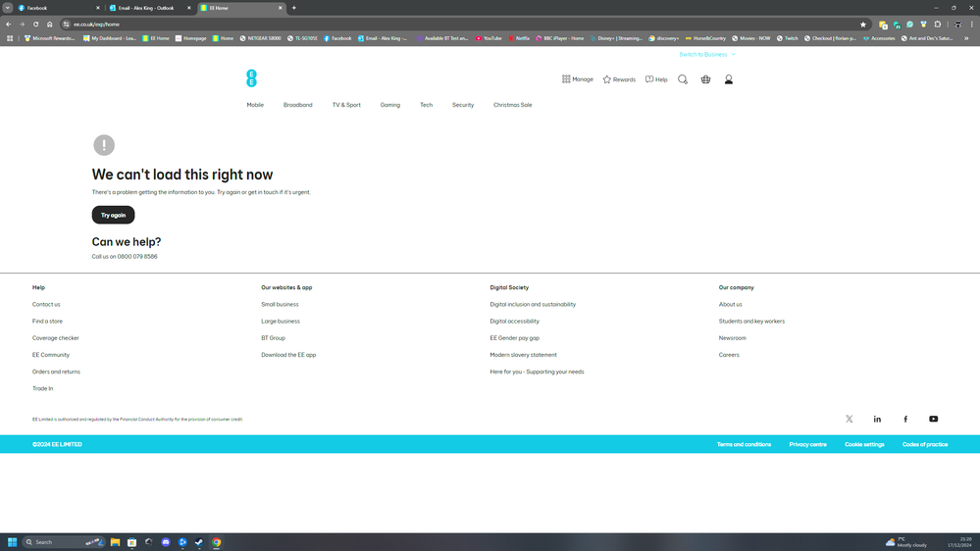The width and height of the screenshot is (980, 551).
Task: Open Careers footer link
Action: pos(729,355)
